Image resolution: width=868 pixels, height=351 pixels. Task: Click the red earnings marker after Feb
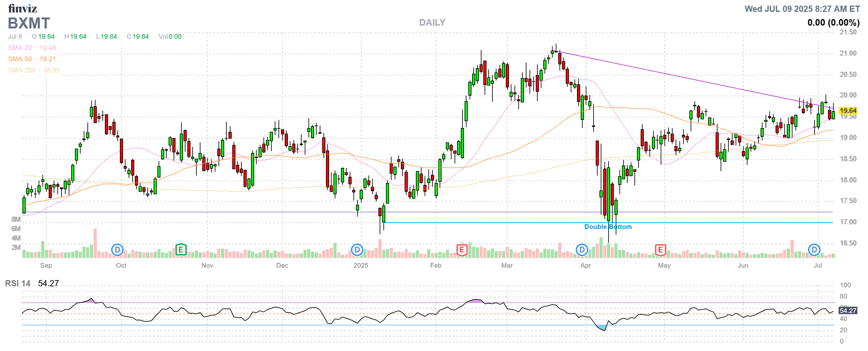(461, 250)
